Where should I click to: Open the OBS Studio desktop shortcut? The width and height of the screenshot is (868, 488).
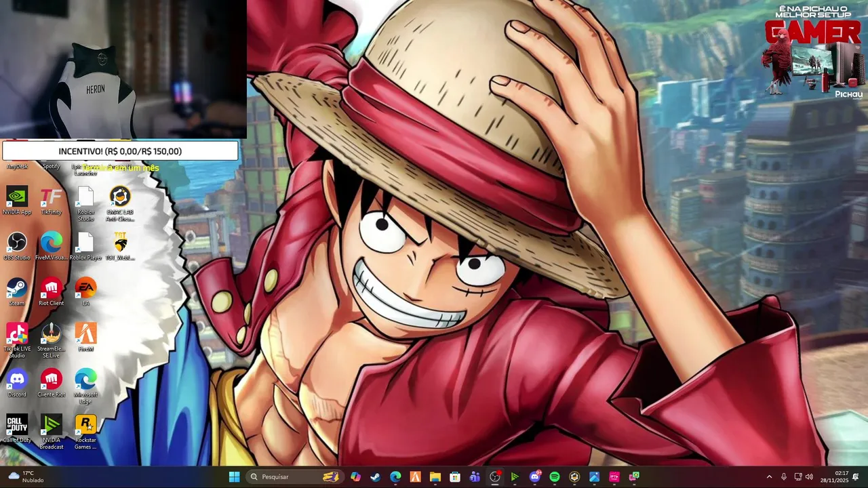pyautogui.click(x=17, y=246)
